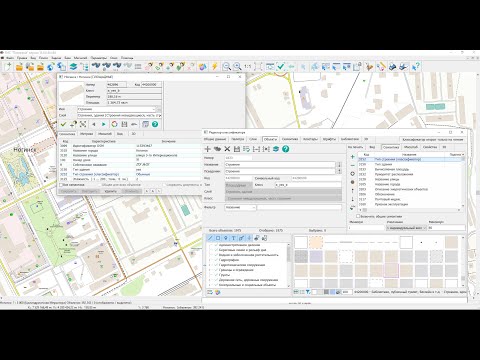The height and width of the screenshot is (360, 480).
Task: Uncheck Гидротехнические сооружения layer checkbox
Action: [x=216, y=265]
